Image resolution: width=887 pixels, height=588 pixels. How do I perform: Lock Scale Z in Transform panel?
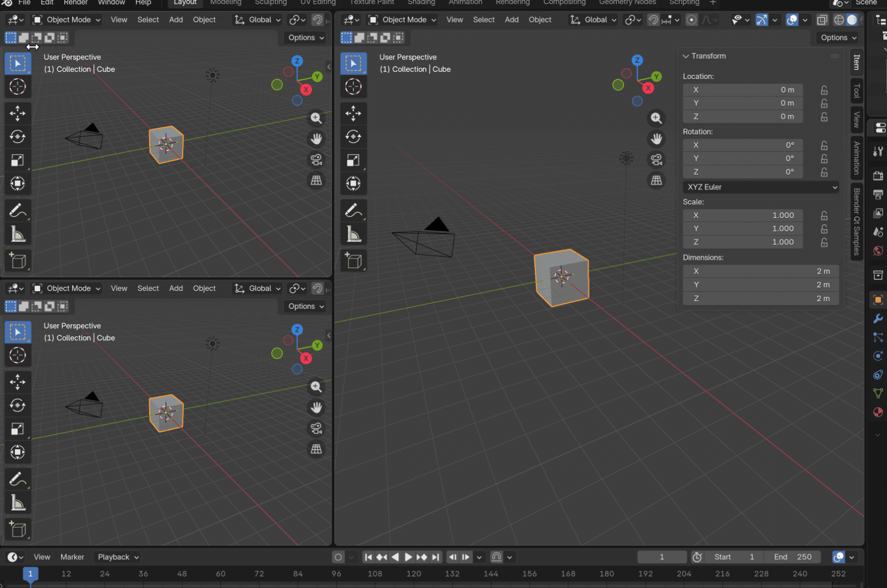click(x=824, y=242)
